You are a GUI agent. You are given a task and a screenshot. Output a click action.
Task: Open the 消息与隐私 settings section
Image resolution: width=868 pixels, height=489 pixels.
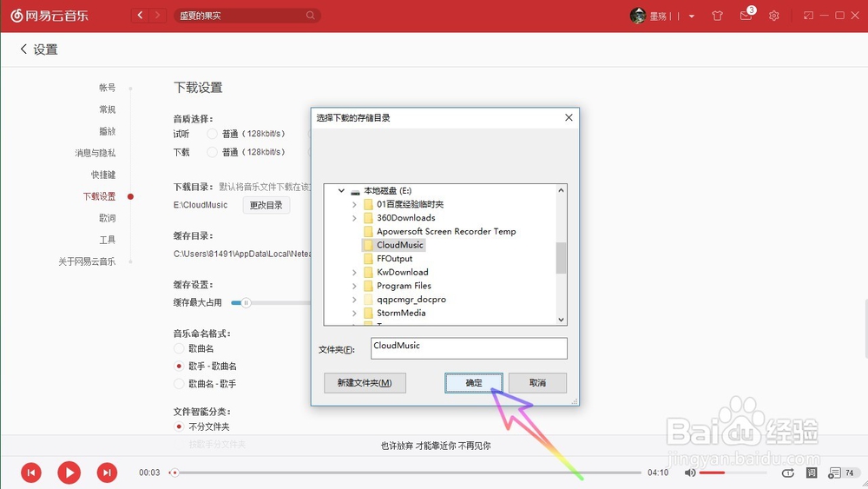tap(95, 153)
